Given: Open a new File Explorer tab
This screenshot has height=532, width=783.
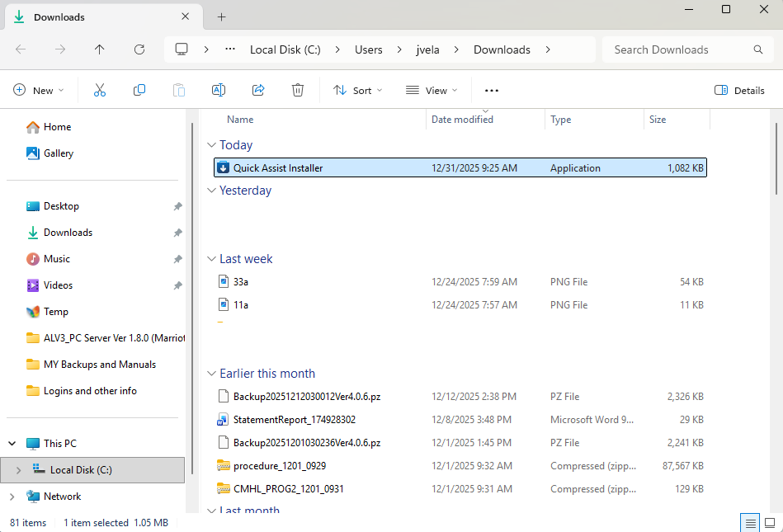Looking at the screenshot, I should [221, 16].
